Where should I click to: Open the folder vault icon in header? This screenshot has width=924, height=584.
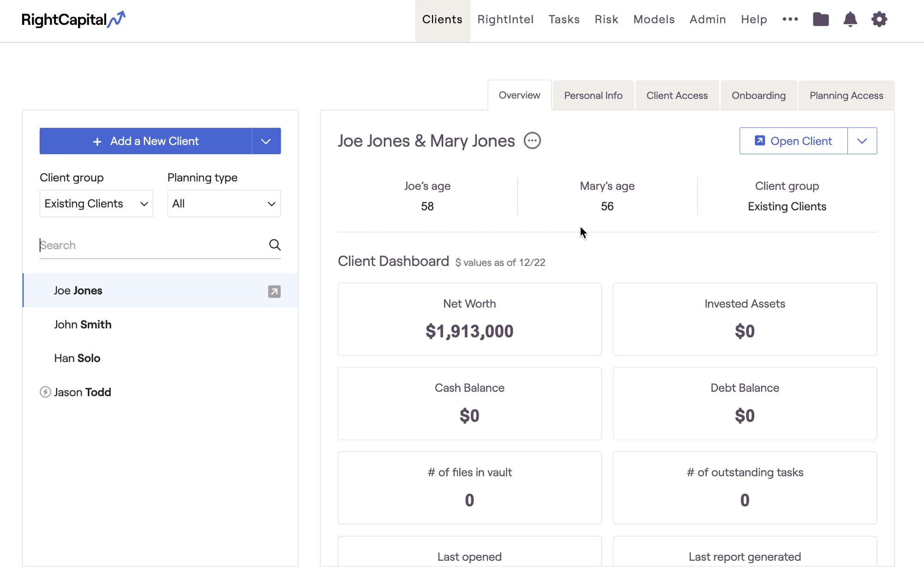point(821,19)
